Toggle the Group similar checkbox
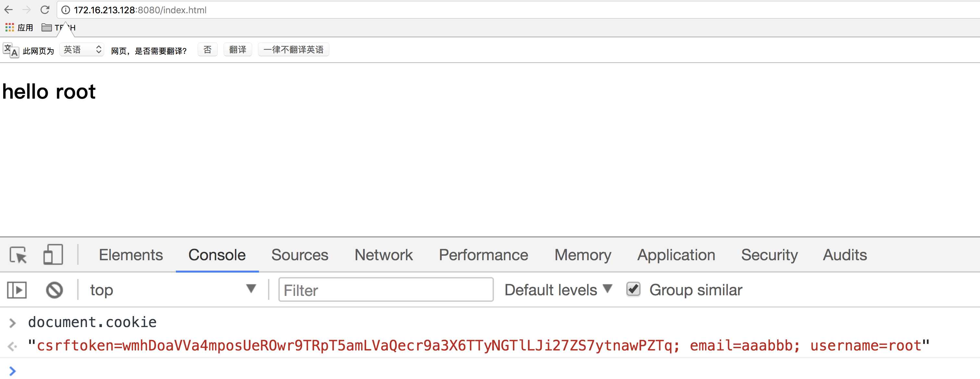Screen dimensions: 980x379 (x=633, y=289)
